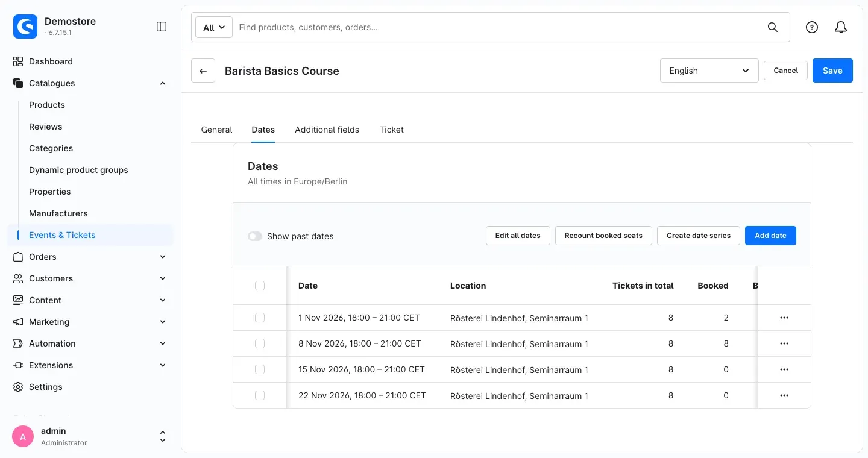Check the 8 Nov 2026 row checkbox
This screenshot has width=868, height=458.
tap(260, 343)
